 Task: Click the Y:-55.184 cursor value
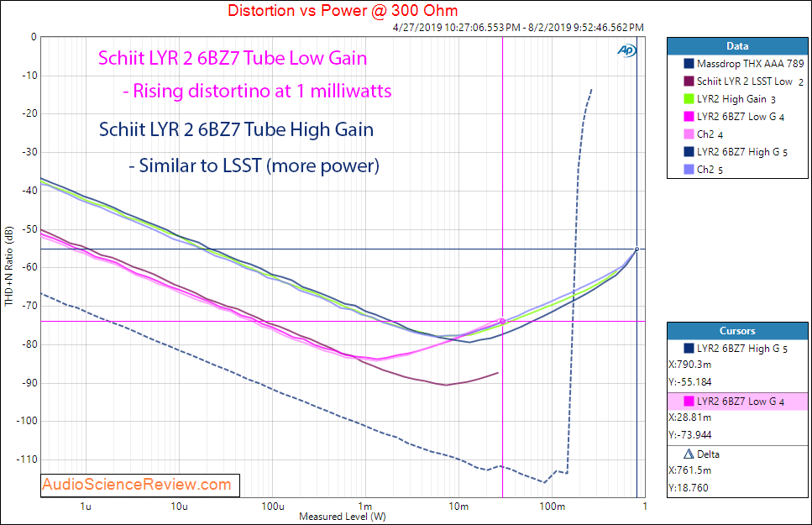[690, 382]
